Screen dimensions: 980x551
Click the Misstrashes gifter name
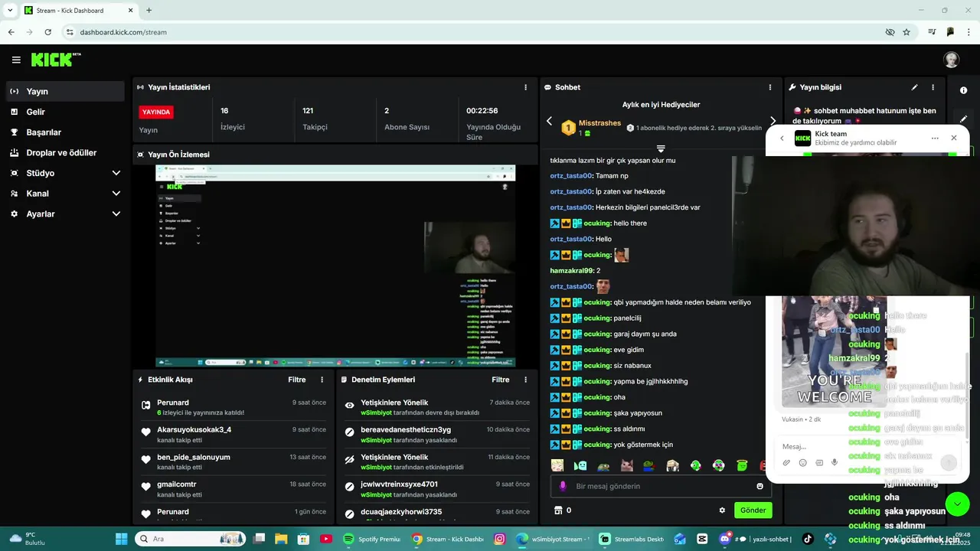point(599,122)
